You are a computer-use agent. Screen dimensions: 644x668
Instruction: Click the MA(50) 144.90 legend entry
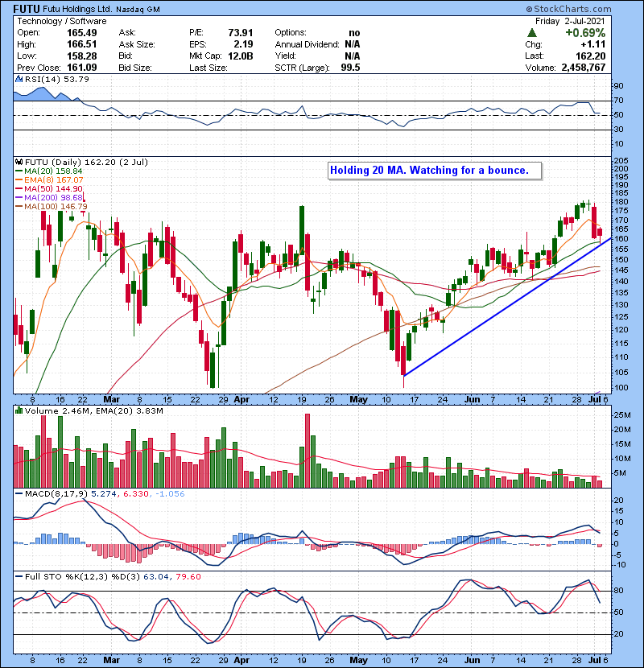tap(49, 188)
